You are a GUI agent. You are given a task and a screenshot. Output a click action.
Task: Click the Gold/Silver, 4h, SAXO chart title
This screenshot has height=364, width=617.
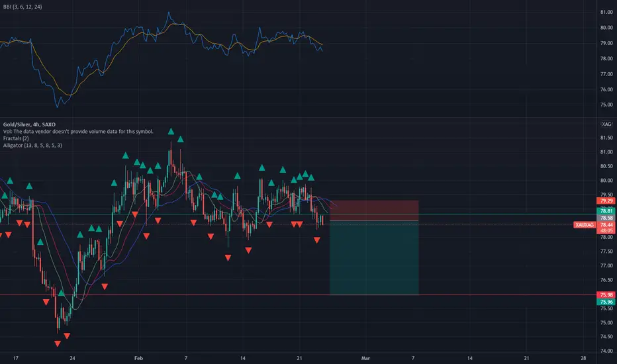pyautogui.click(x=29, y=124)
